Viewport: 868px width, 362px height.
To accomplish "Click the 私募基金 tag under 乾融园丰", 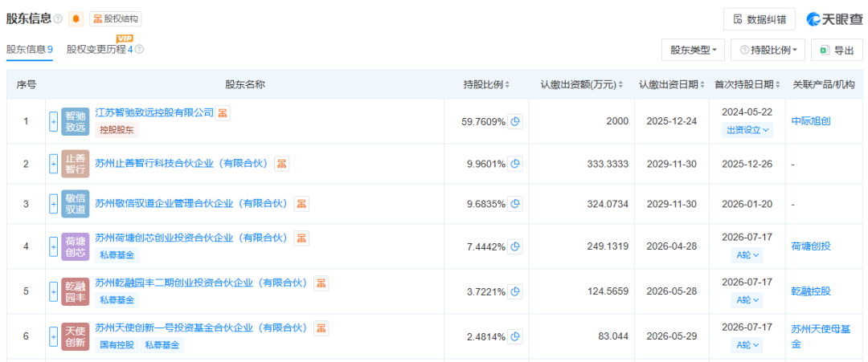I will pos(117,300).
